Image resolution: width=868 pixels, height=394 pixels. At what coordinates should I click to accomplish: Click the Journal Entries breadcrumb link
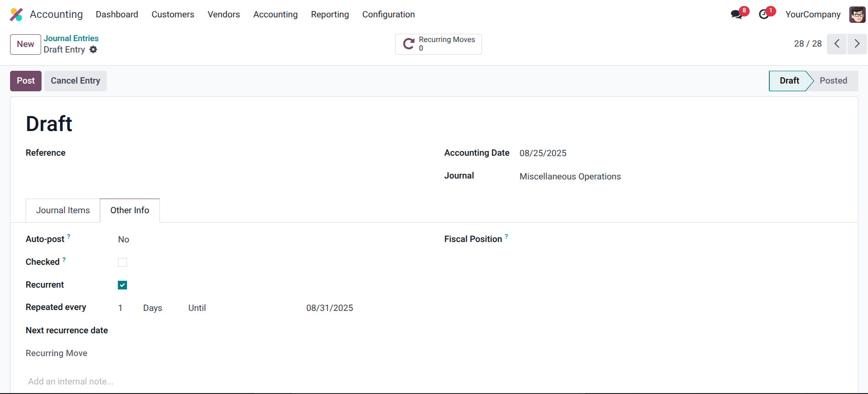coord(71,38)
